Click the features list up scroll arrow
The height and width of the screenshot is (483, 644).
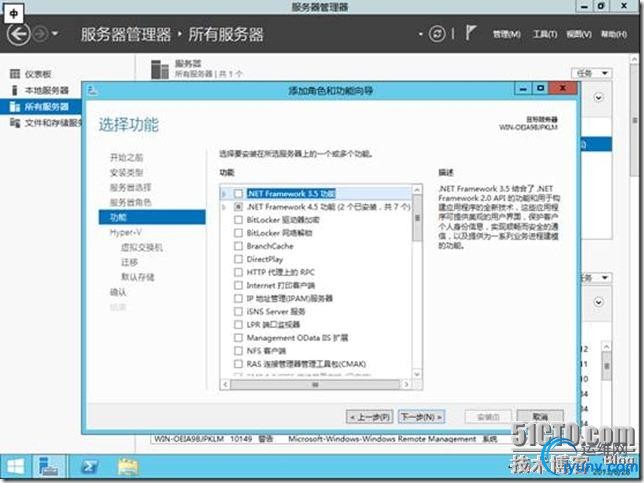click(417, 189)
